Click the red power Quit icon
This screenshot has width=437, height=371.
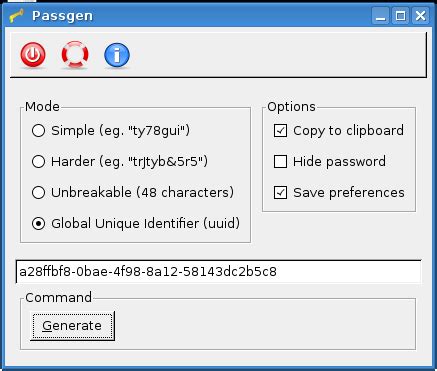pyautogui.click(x=33, y=54)
